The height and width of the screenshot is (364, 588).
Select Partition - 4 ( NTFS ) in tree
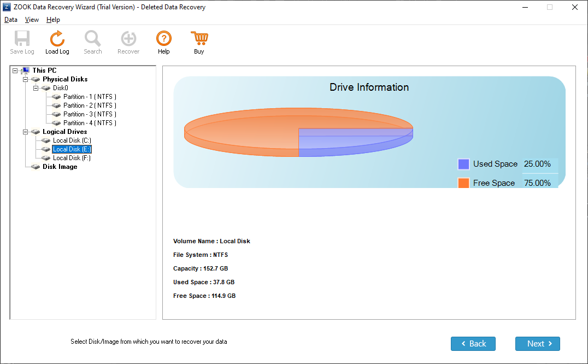(x=90, y=123)
